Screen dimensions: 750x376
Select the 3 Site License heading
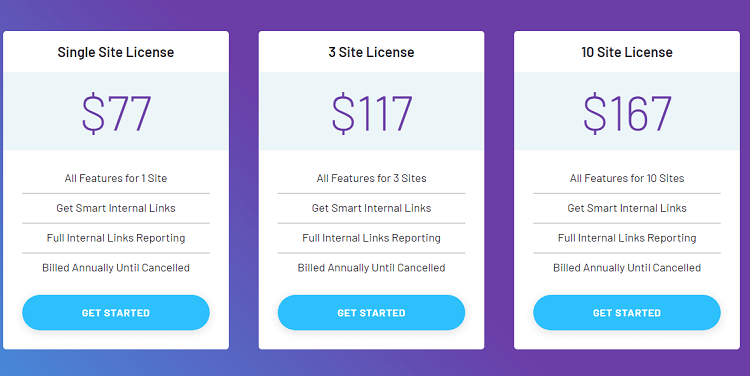click(x=371, y=52)
